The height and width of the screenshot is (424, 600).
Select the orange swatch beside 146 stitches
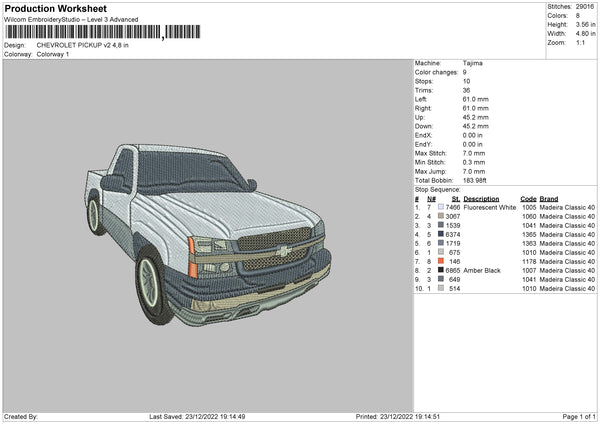[441, 261]
